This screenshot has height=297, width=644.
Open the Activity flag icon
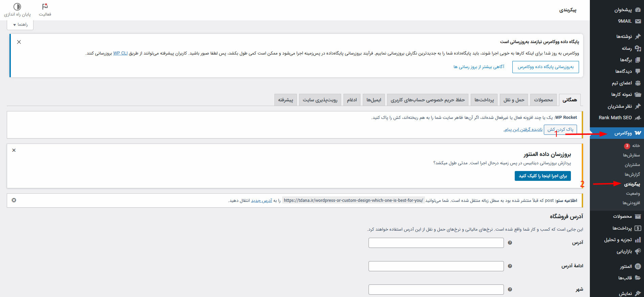[x=45, y=7]
